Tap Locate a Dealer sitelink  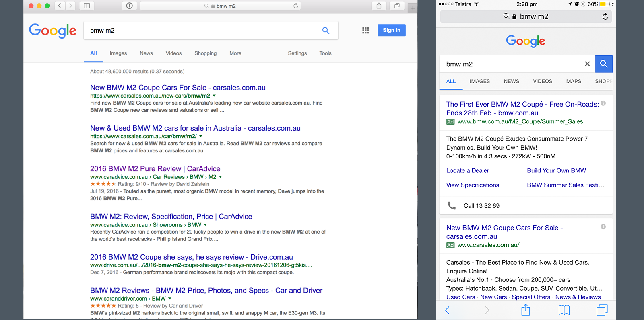coord(468,170)
